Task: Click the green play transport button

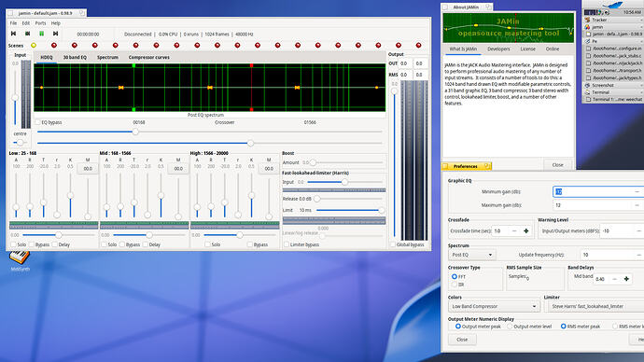Action: pos(41,34)
